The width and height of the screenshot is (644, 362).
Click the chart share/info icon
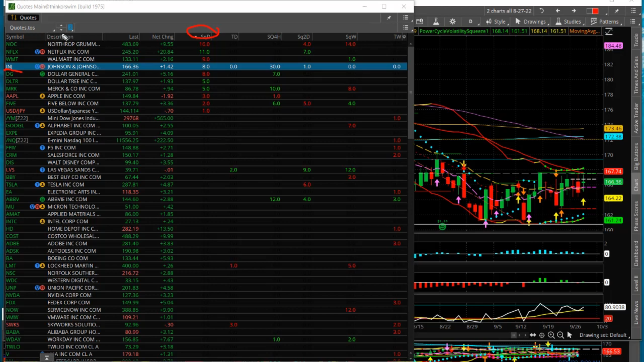click(420, 21)
